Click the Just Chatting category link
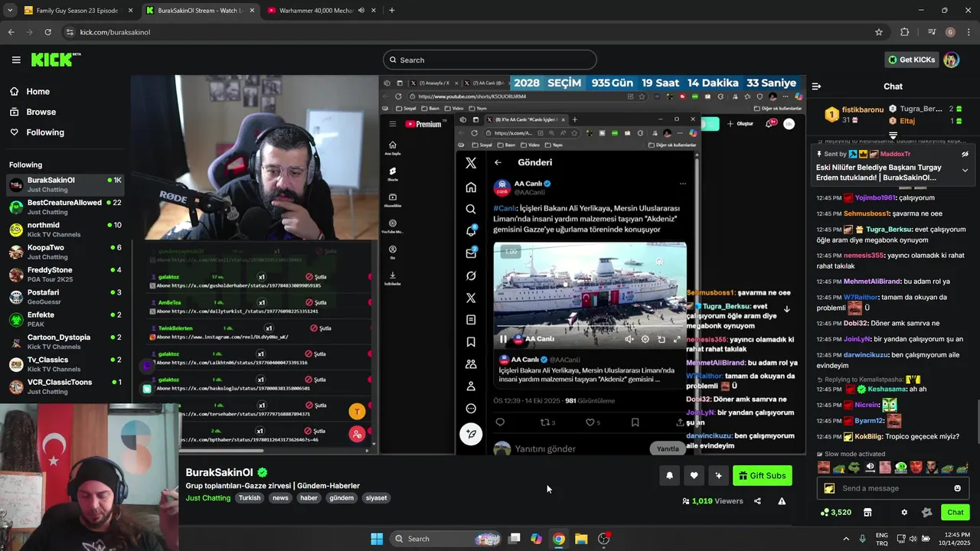 coord(207,498)
